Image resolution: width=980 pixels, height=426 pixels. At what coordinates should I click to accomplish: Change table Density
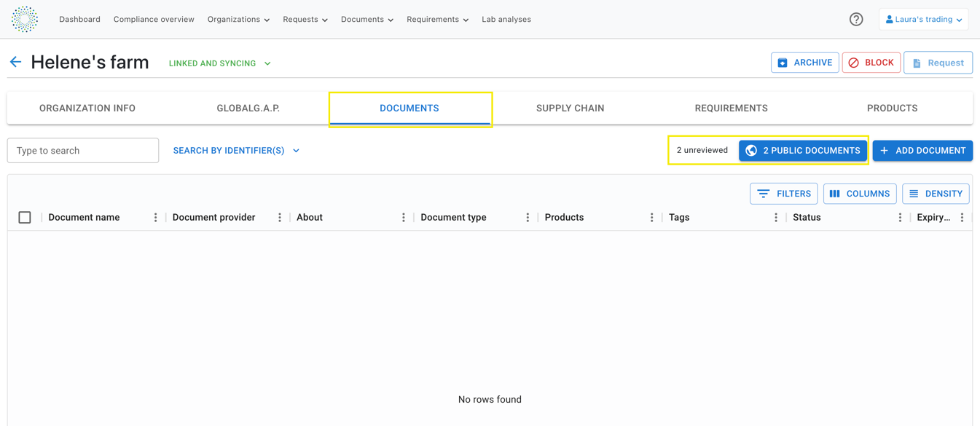[936, 194]
